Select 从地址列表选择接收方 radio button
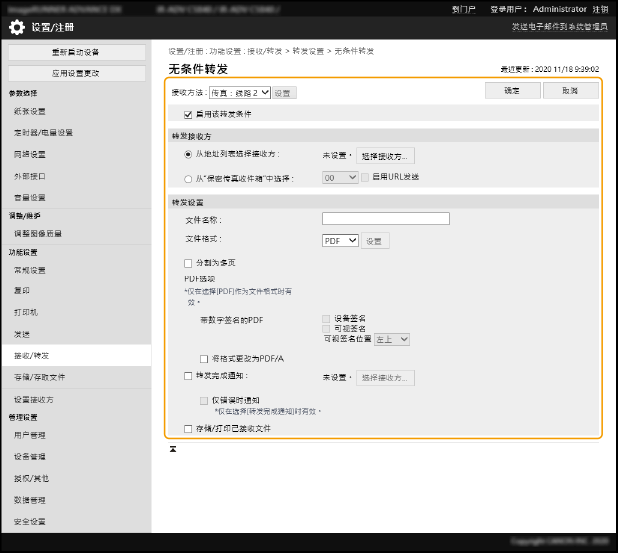Screen dimensions: 618x553 [x=188, y=155]
